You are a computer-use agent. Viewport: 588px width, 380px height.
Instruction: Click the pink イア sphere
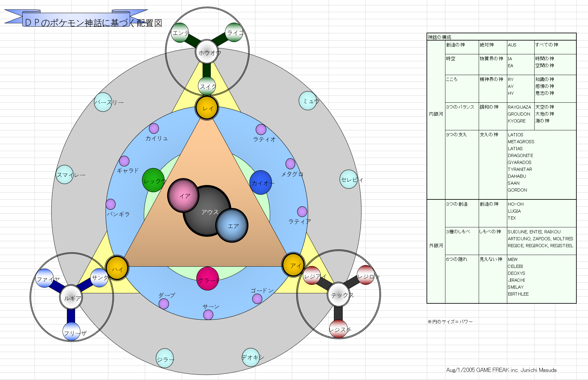pyautogui.click(x=183, y=195)
